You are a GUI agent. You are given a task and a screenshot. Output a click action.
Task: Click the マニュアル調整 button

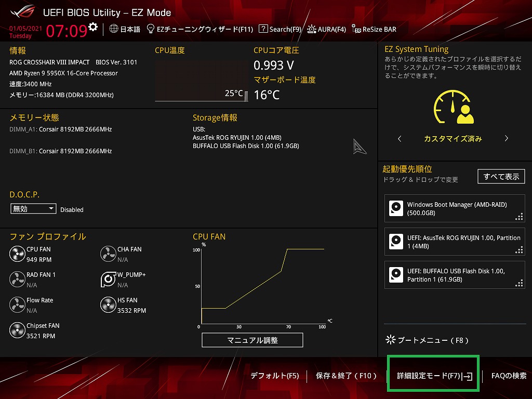252,340
